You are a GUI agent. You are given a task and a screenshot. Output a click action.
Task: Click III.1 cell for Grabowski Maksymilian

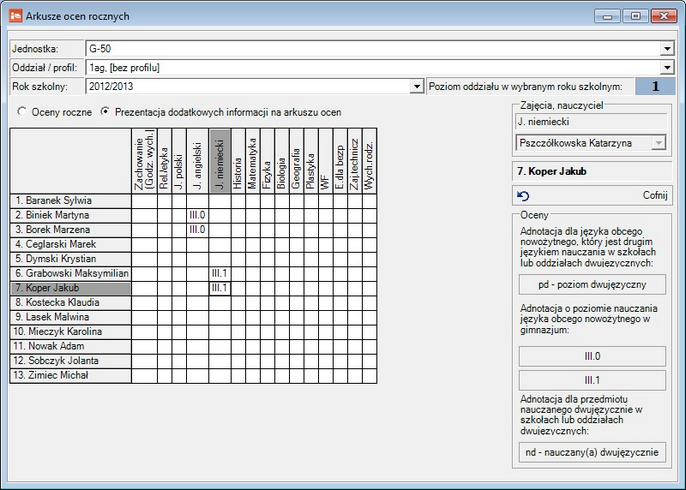[220, 273]
